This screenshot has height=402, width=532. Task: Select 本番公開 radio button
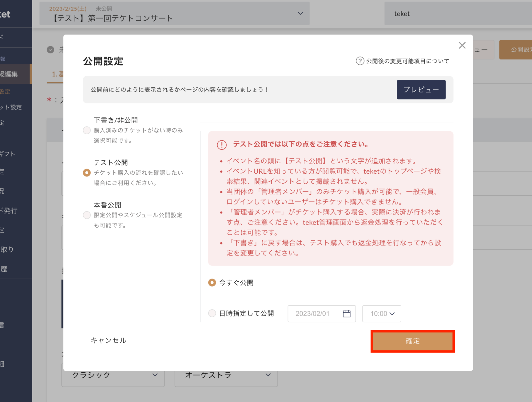[87, 215]
